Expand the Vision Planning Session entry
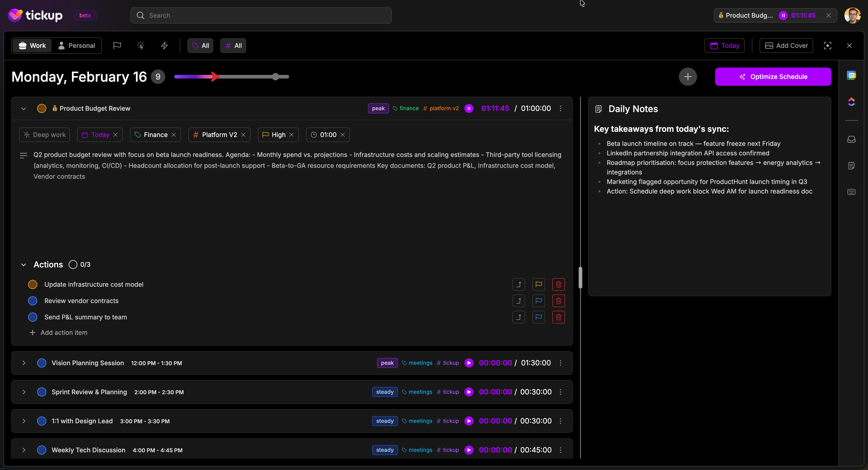868x470 pixels. pos(24,363)
